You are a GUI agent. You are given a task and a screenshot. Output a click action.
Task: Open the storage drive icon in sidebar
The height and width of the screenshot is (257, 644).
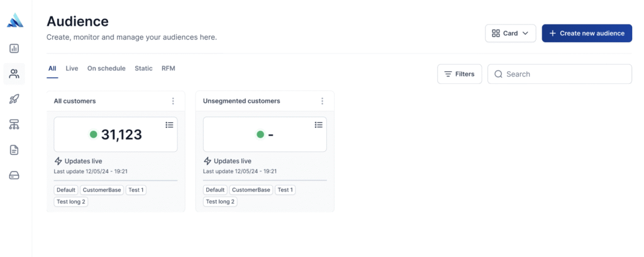14,176
